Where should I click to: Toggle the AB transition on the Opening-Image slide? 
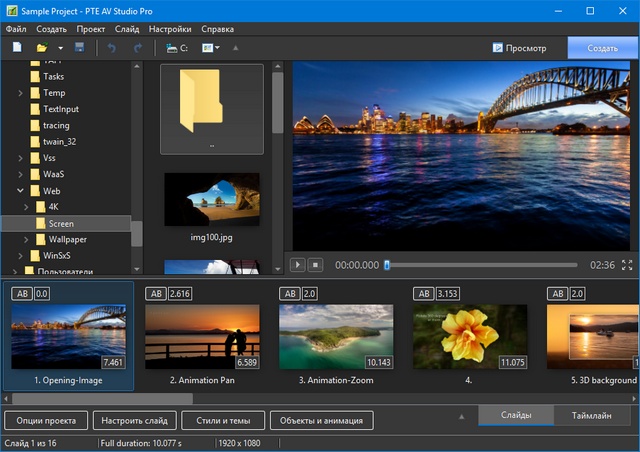(21, 294)
